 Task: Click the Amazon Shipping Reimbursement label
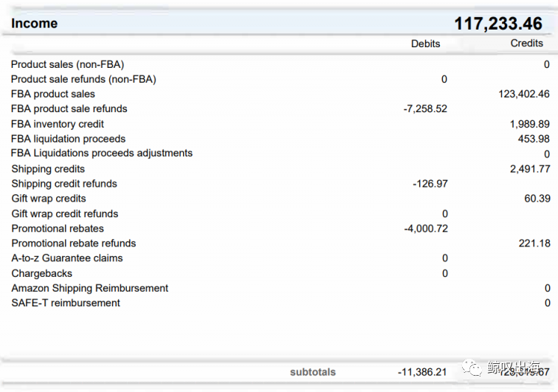coord(90,288)
